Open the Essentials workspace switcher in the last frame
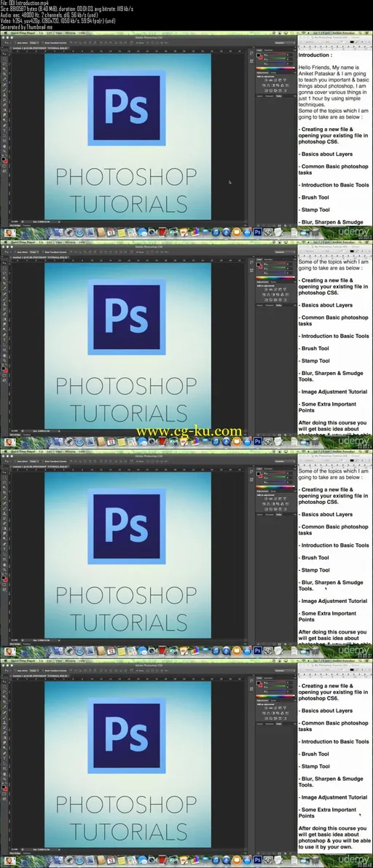The height and width of the screenshot is (868, 373). [x=285, y=671]
